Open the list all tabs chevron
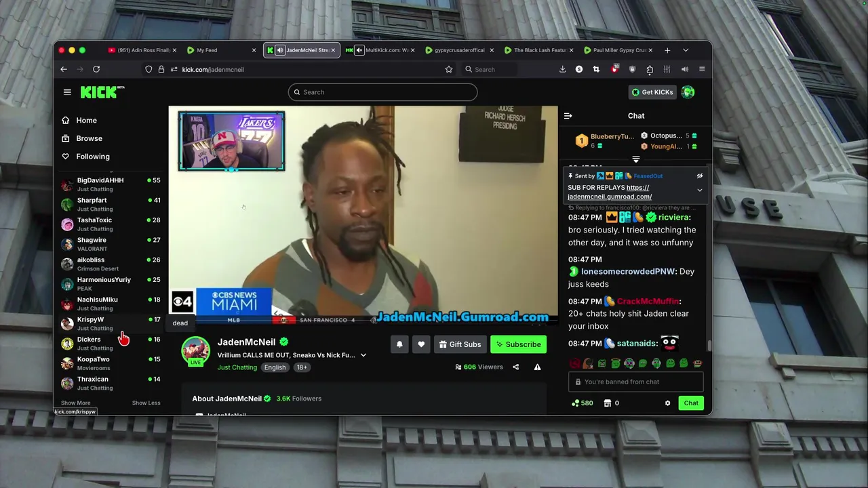 pyautogui.click(x=686, y=50)
